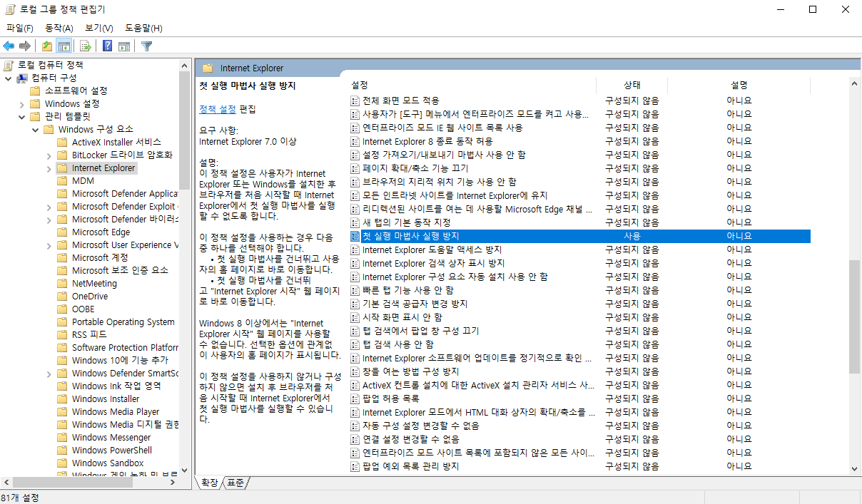Toggle the show/hide action pane icon
Screen dimensions: 862x504
click(124, 46)
